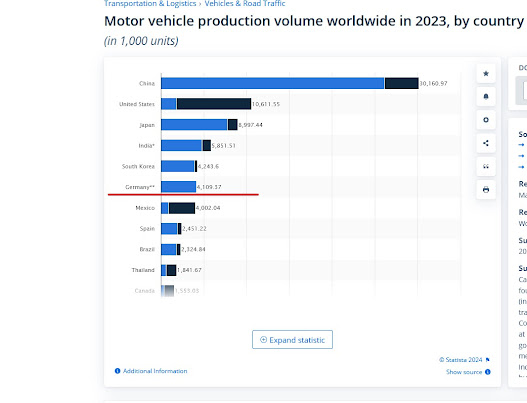Click the print icon

(486, 190)
